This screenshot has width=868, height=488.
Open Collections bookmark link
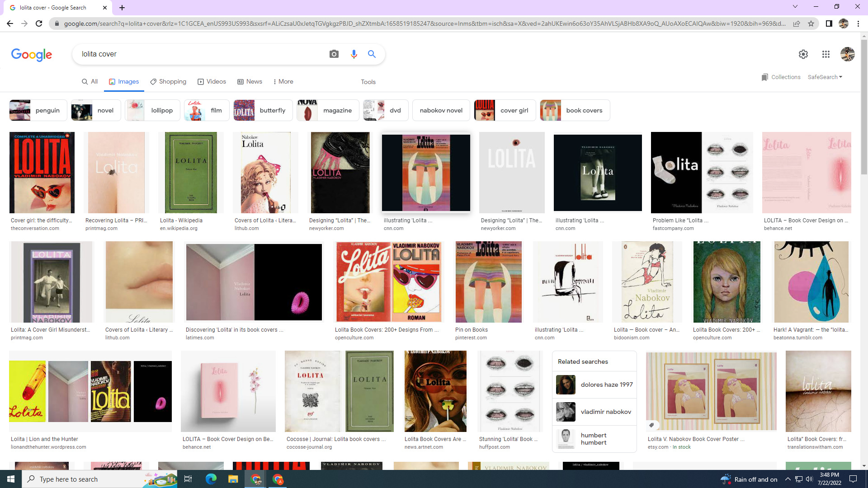(781, 77)
